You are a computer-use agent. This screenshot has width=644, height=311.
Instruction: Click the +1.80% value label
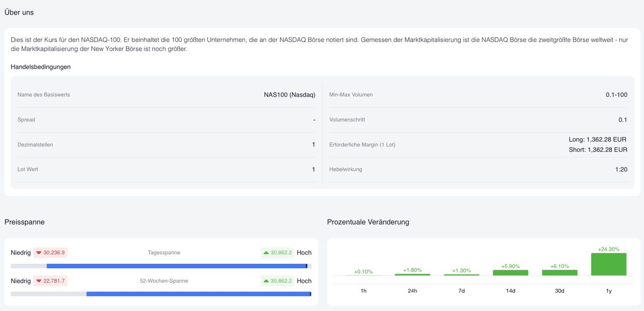(413, 270)
